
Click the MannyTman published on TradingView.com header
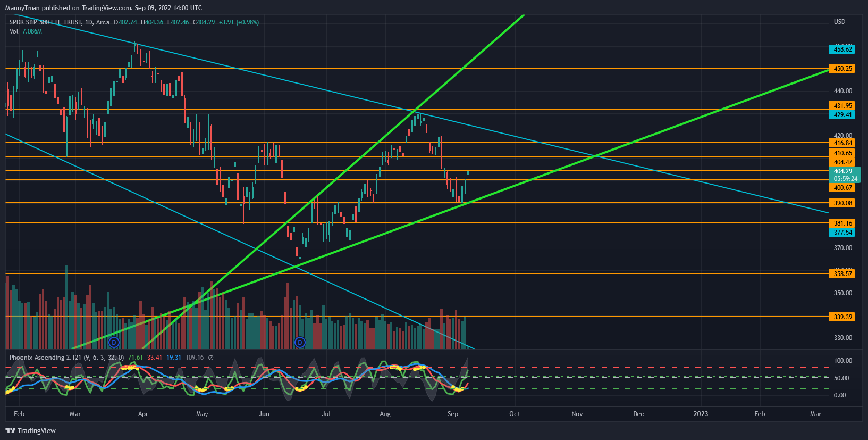pyautogui.click(x=103, y=8)
